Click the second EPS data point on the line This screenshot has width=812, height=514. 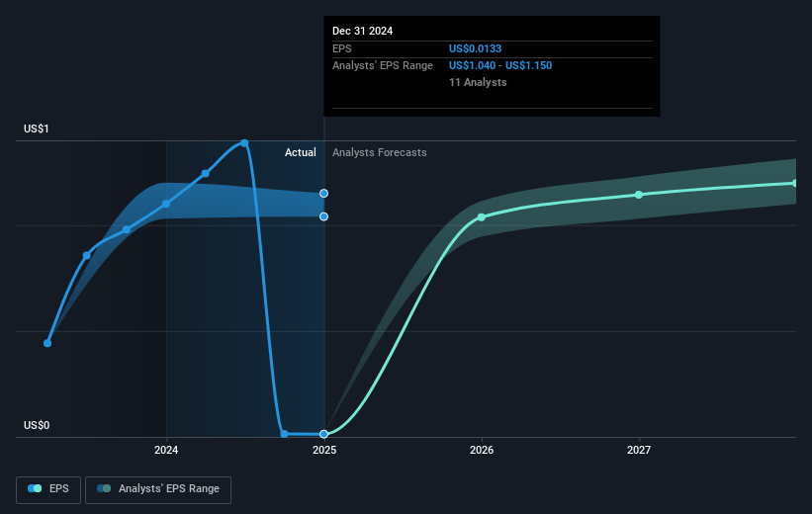(87, 256)
